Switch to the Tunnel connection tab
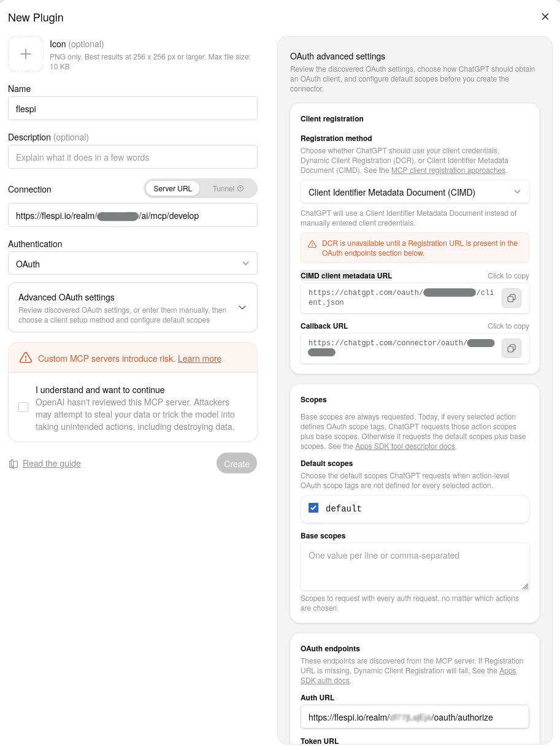560x750 pixels. point(228,188)
